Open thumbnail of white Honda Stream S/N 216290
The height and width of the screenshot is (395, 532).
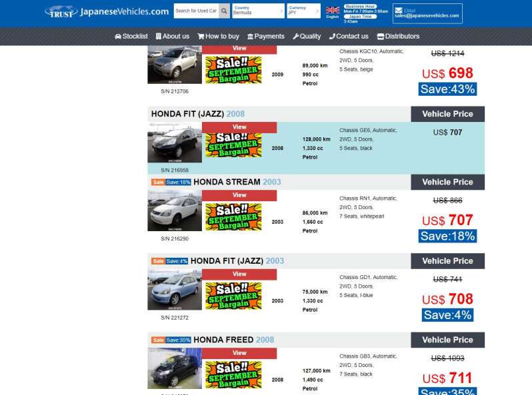coord(175,210)
